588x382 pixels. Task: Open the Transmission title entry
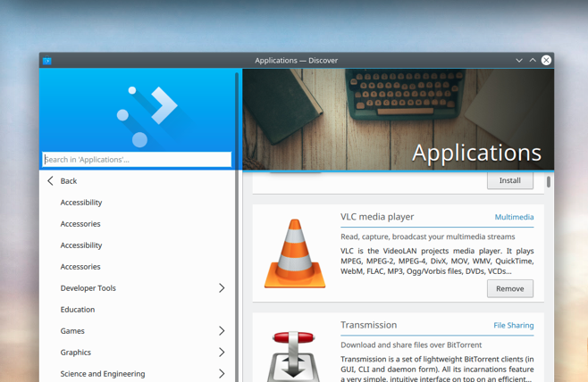pos(368,325)
